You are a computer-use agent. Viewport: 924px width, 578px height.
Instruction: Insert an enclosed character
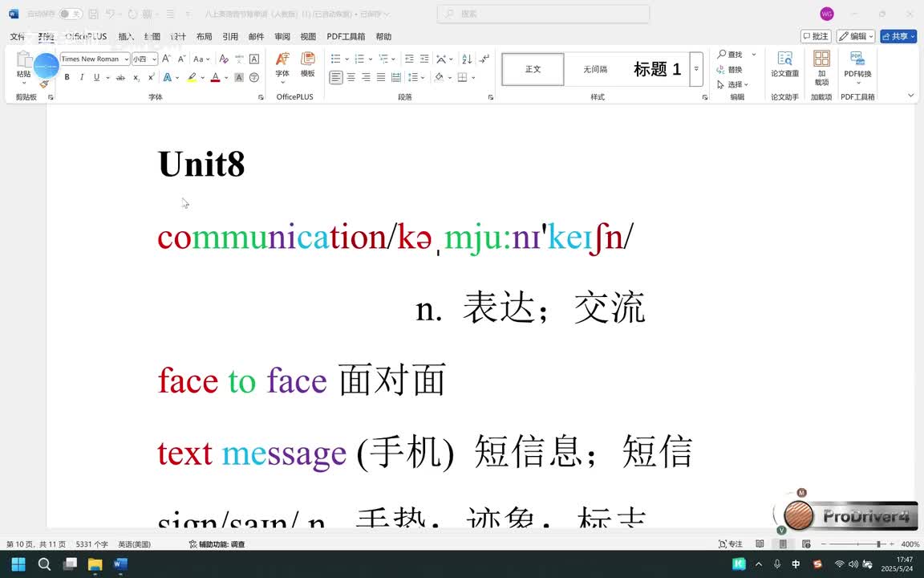(x=254, y=77)
